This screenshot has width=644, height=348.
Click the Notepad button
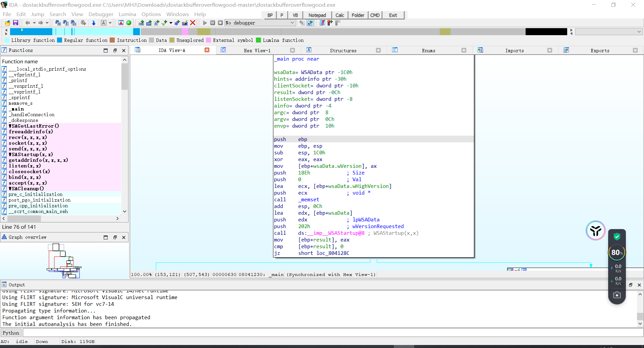317,15
